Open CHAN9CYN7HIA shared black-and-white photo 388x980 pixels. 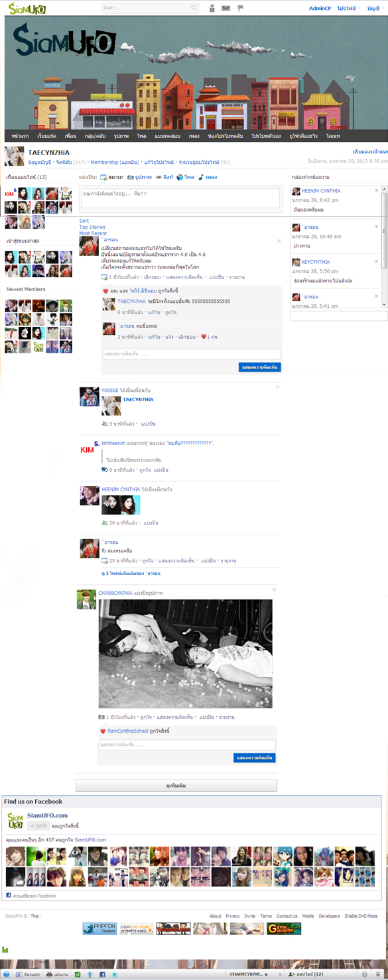[x=185, y=654]
